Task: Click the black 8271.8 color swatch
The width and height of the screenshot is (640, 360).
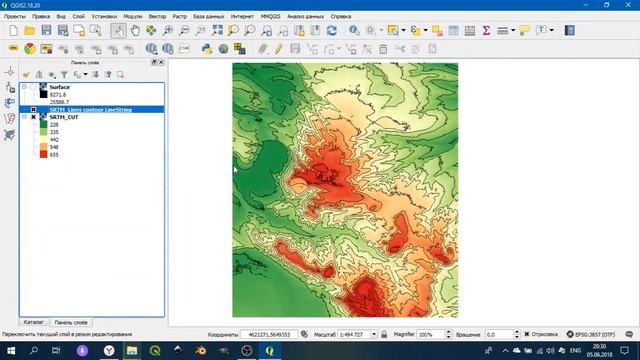Action: pos(43,94)
